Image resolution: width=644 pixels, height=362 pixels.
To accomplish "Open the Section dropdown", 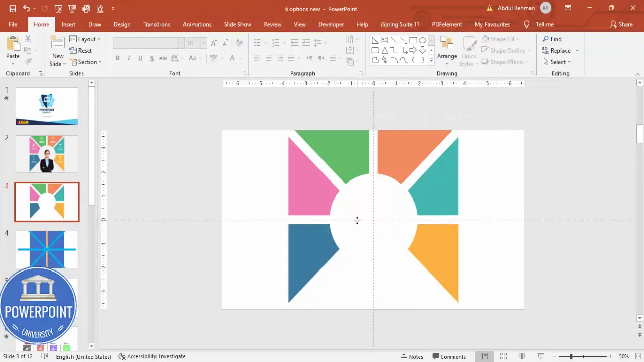I will (86, 62).
